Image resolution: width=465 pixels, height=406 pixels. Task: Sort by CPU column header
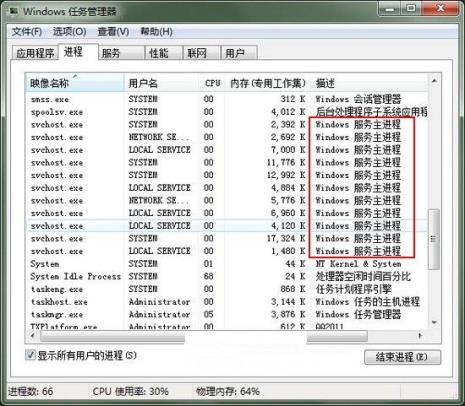click(212, 83)
